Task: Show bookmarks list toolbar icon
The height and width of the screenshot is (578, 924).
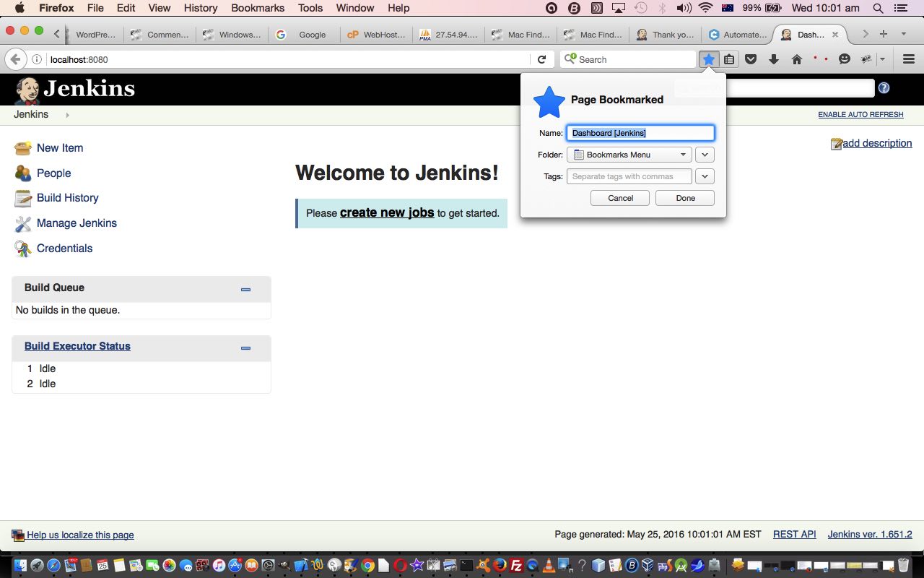Action: 729,59
